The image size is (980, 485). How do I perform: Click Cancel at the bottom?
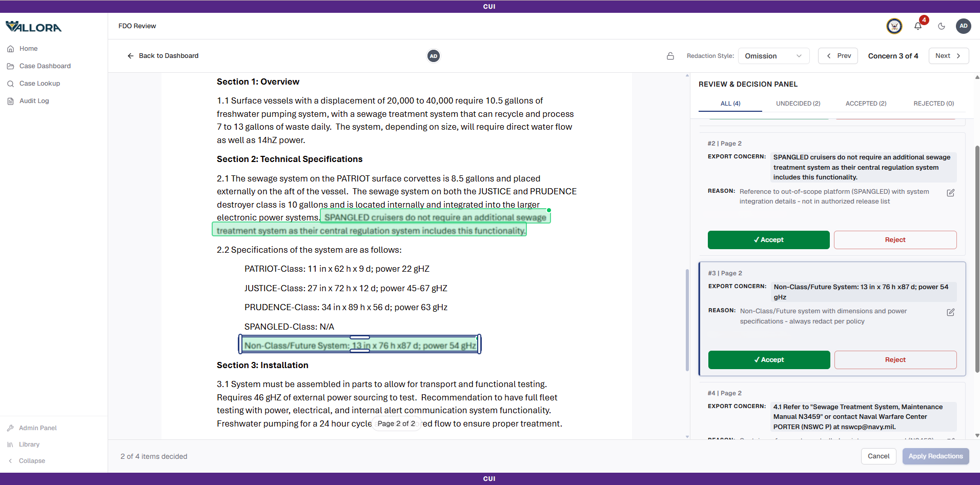[879, 456]
